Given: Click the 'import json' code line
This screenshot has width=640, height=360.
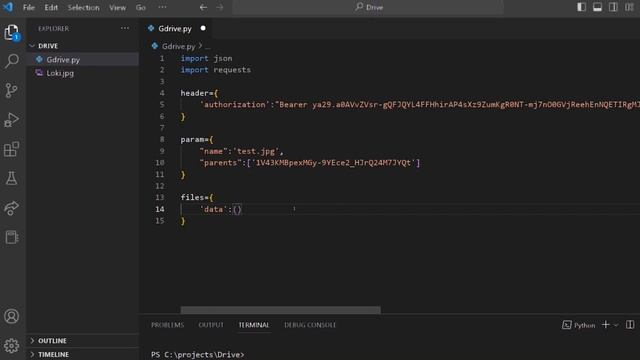Looking at the screenshot, I should 206,58.
